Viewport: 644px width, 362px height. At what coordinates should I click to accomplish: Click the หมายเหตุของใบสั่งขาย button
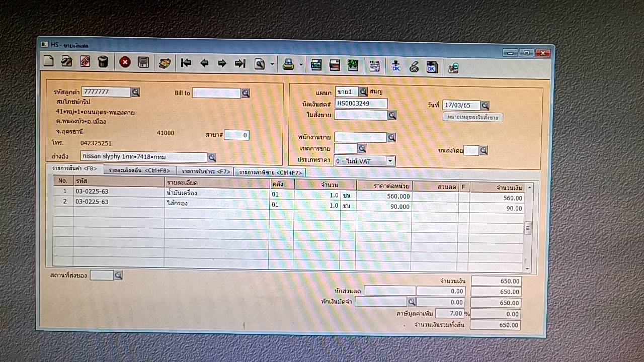473,117
